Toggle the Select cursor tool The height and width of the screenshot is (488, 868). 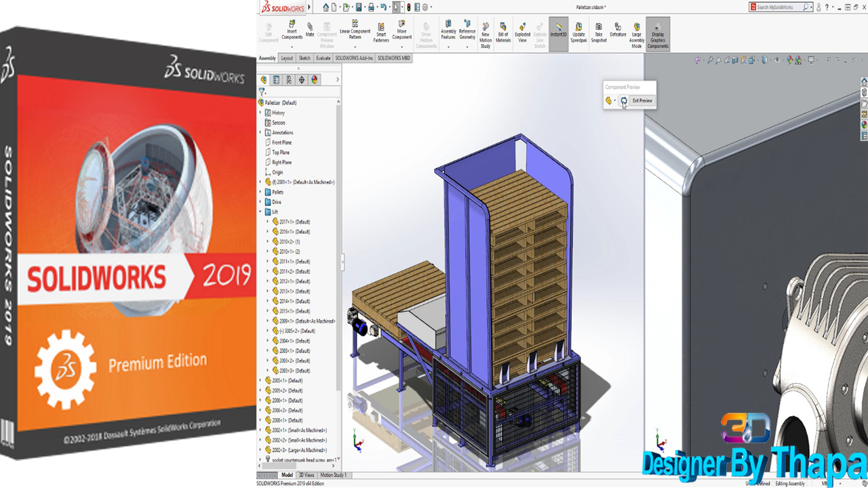[x=397, y=7]
